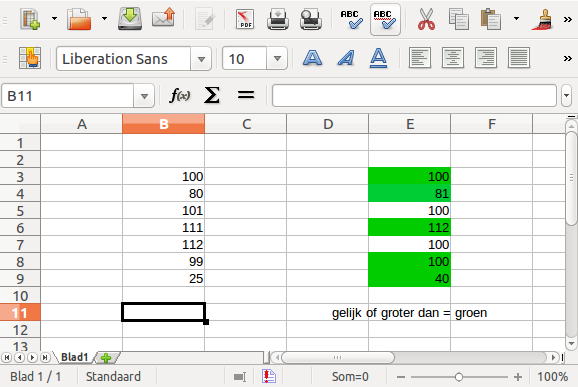Image resolution: width=578 pixels, height=387 pixels.
Task: Align cell content right
Action: 486,58
